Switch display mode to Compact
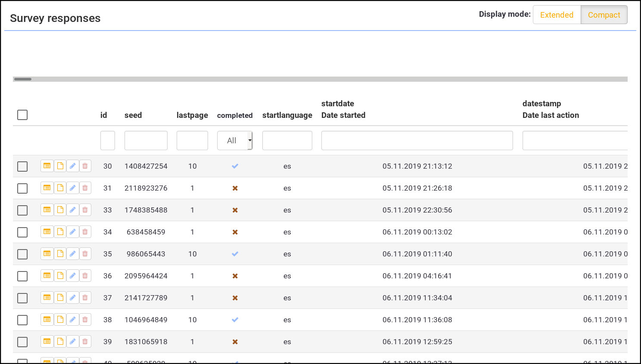Screen dimensions: 641x364 point(604,15)
